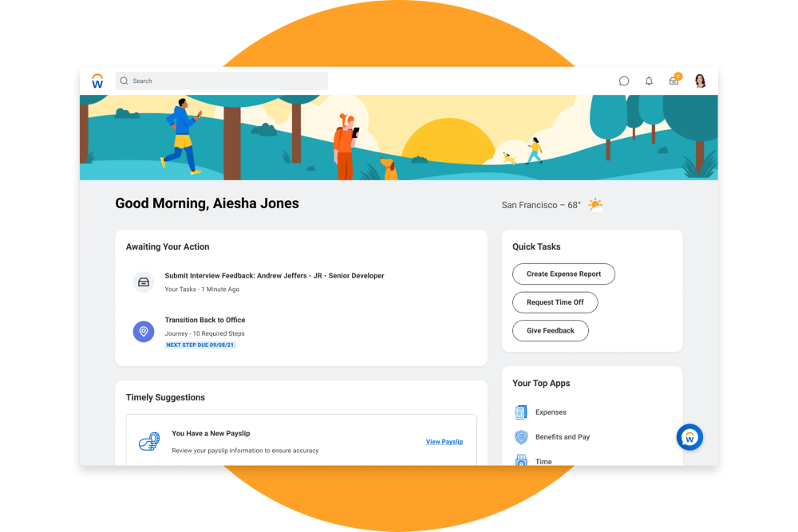Viewport: 798px width, 532px height.
Task: Click the Expenses app icon
Action: pos(521,412)
